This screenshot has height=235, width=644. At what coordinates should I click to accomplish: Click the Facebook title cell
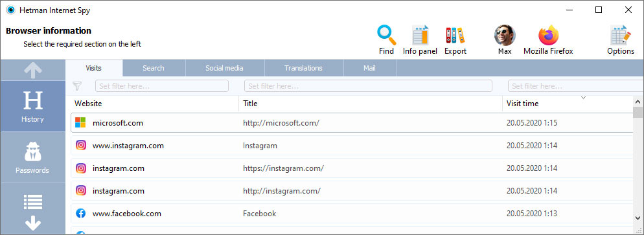click(x=260, y=214)
